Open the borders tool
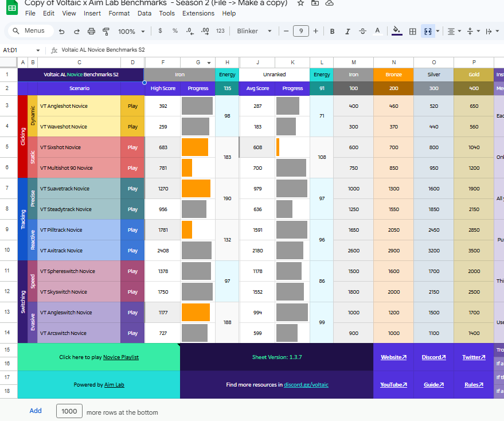This screenshot has height=421, width=504. click(x=413, y=31)
